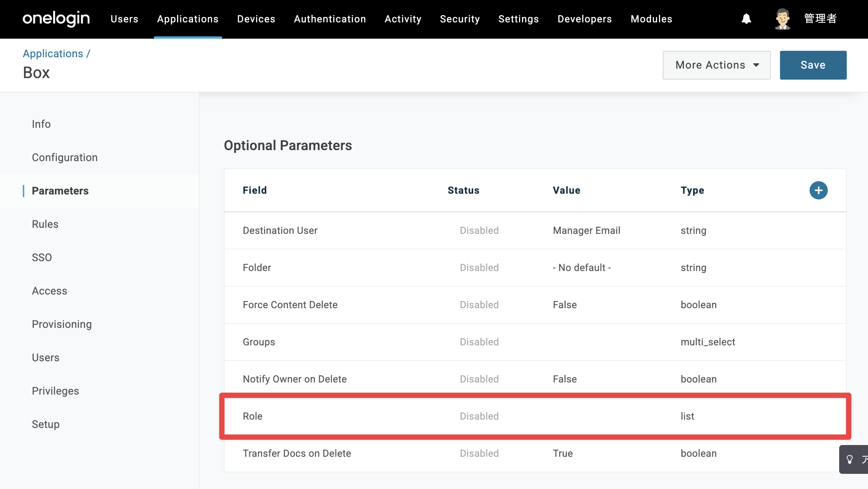Click the Manager Email value cell
This screenshot has width=868, height=489.
pos(587,230)
